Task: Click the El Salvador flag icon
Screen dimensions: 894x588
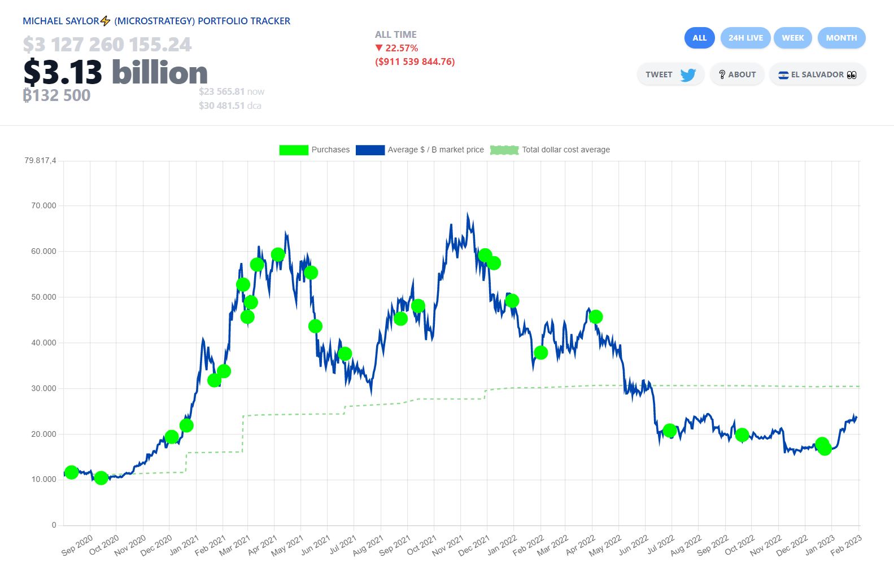Action: [783, 75]
